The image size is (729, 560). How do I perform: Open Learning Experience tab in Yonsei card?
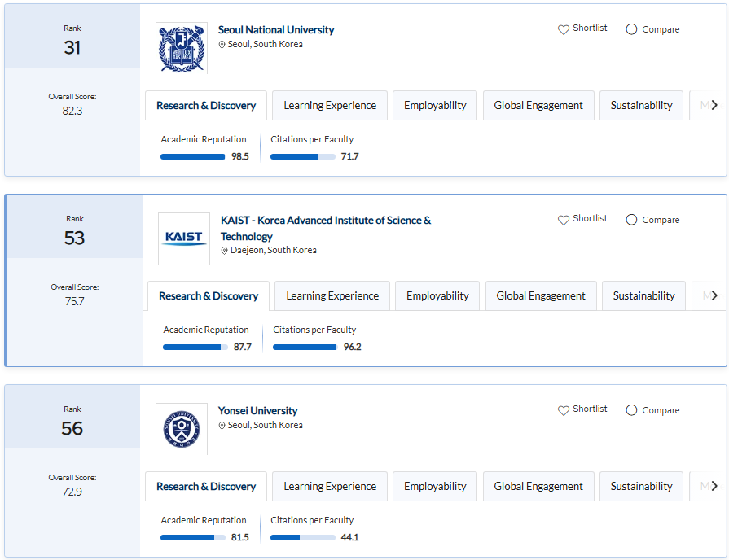[330, 487]
